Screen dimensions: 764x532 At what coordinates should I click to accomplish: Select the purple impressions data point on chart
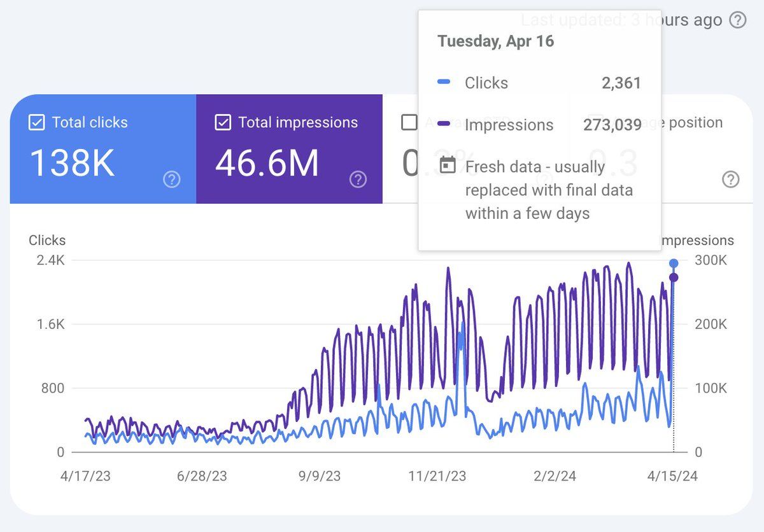(x=674, y=277)
